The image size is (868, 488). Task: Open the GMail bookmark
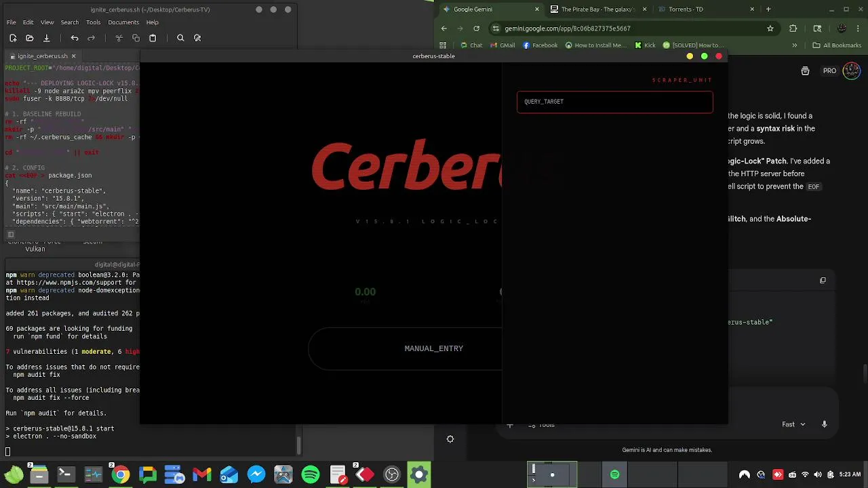[x=502, y=45]
